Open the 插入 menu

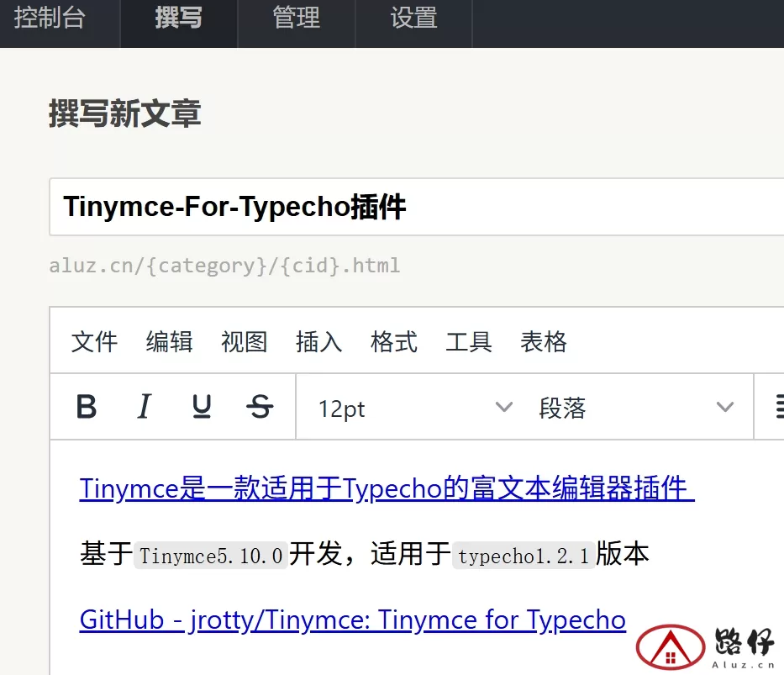[318, 341]
